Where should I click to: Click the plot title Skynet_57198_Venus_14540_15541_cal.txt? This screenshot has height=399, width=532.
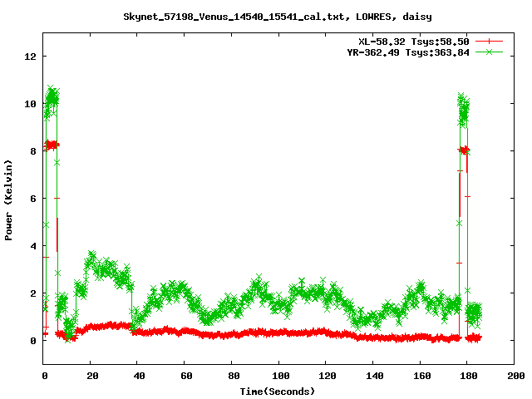tap(236, 17)
